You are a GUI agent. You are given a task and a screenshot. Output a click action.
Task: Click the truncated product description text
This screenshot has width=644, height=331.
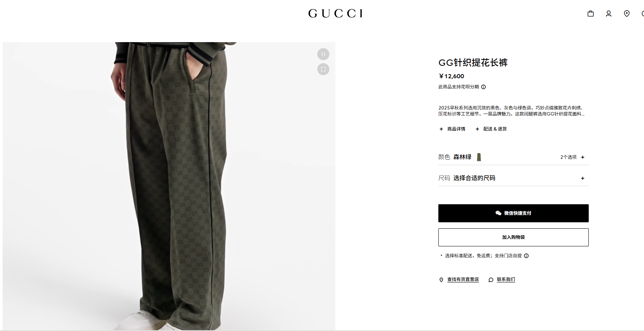pyautogui.click(x=511, y=111)
